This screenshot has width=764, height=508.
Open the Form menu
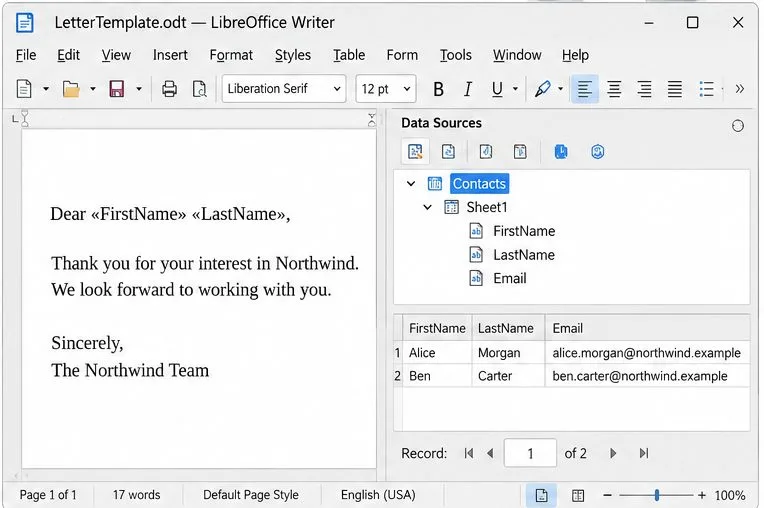[x=402, y=55]
